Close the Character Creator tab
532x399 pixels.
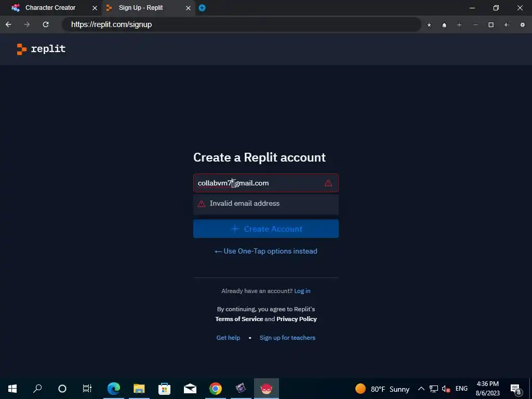(x=95, y=8)
